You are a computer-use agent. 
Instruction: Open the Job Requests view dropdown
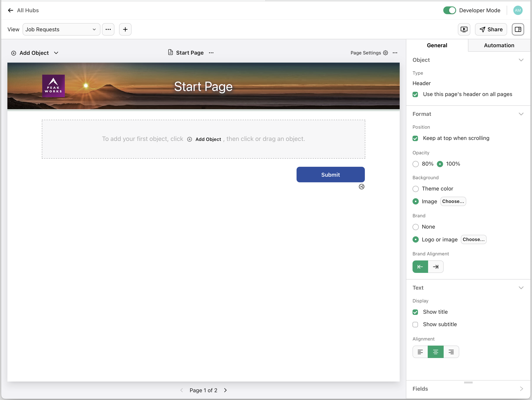click(61, 29)
